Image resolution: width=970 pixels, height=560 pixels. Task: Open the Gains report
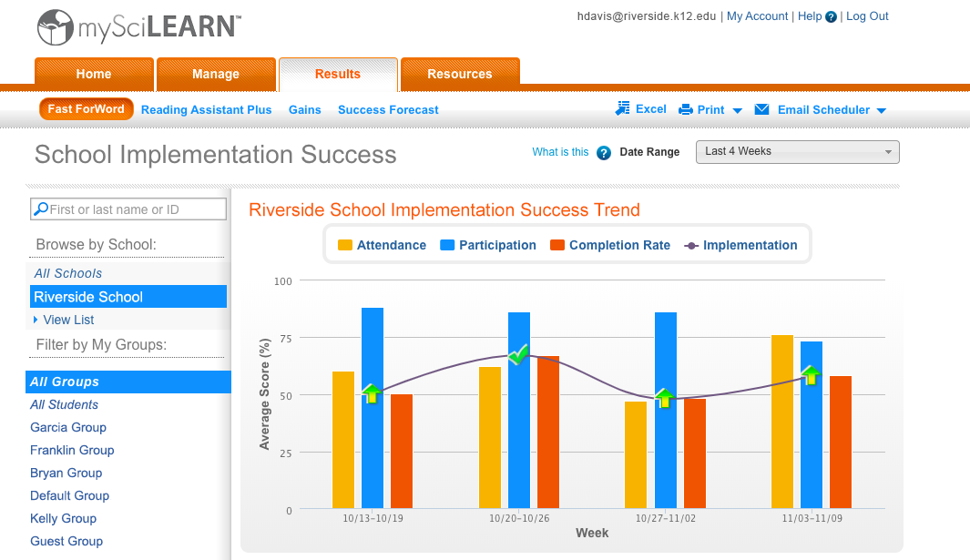click(304, 109)
